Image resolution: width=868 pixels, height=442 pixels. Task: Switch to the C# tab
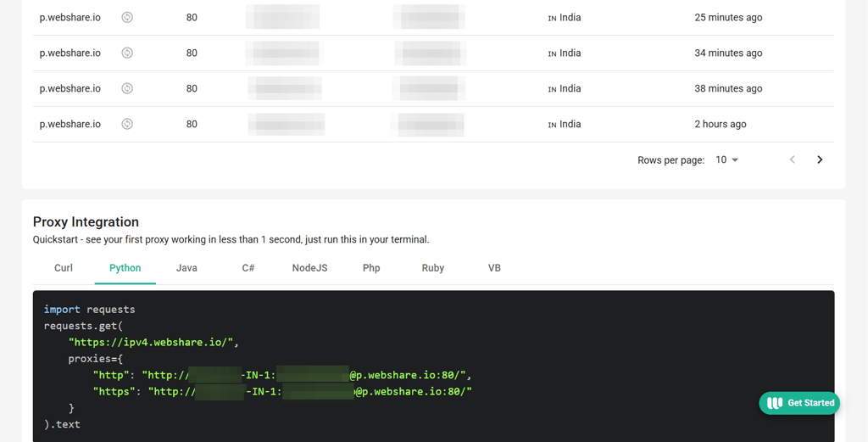(248, 268)
